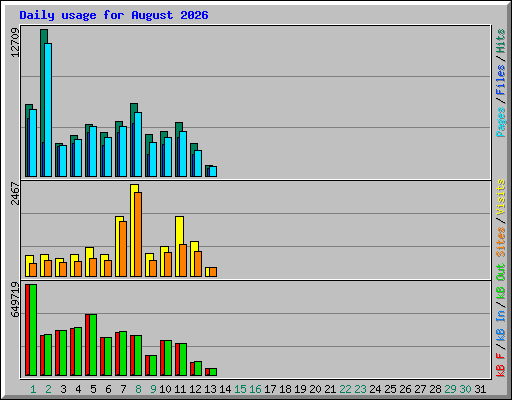Click day 7 on the x-axis
512x400 pixels.
click(123, 389)
